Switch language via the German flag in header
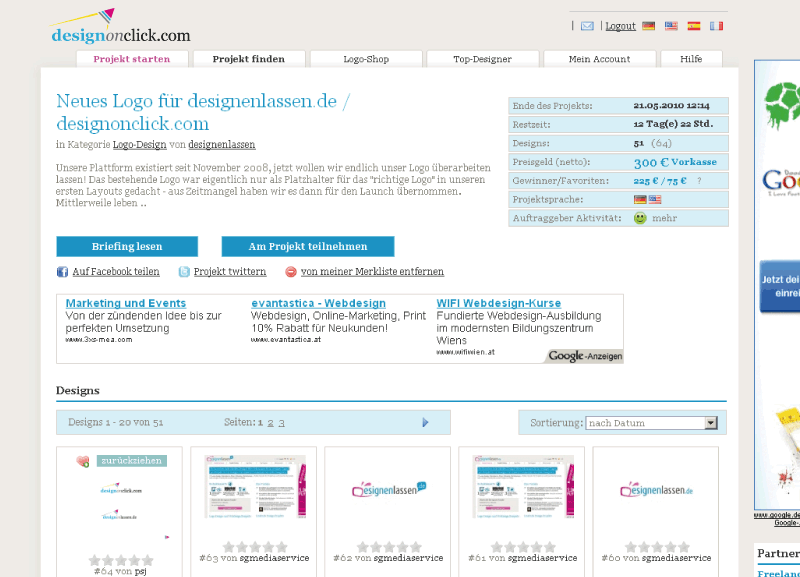The height and width of the screenshot is (577, 800). tap(648, 26)
